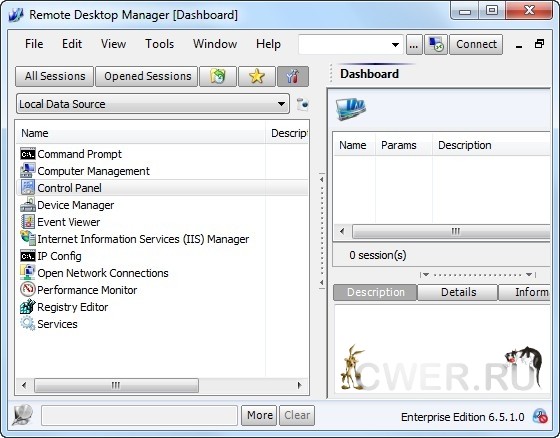Minimize the inner Dashboard document window
The width and height of the screenshot is (560, 438).
[519, 45]
